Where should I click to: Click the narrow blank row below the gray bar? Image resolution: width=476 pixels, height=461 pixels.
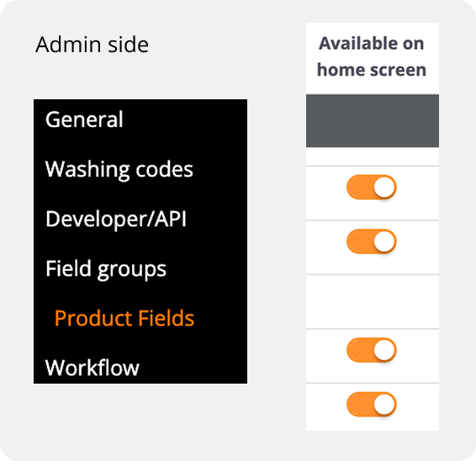tap(373, 156)
